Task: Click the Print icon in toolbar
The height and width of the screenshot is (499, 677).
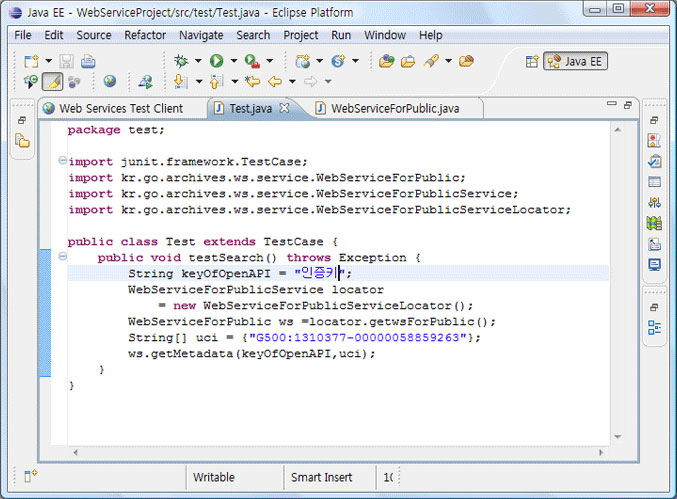Action: tap(88, 61)
